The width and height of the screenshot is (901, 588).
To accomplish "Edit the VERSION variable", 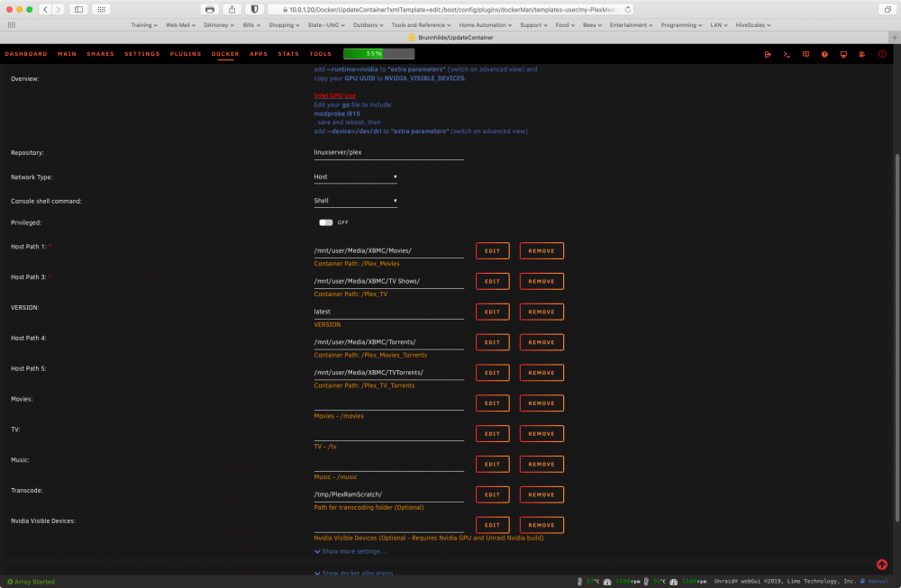I will (493, 312).
